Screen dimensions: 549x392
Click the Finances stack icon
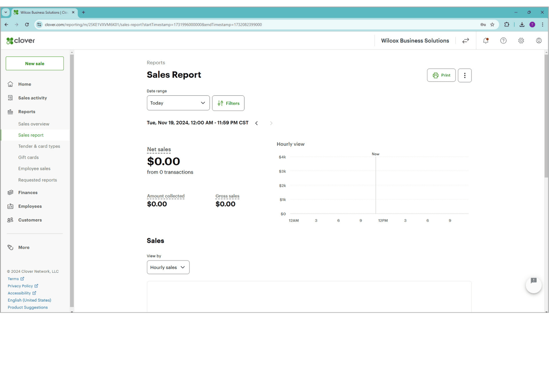[x=10, y=193]
